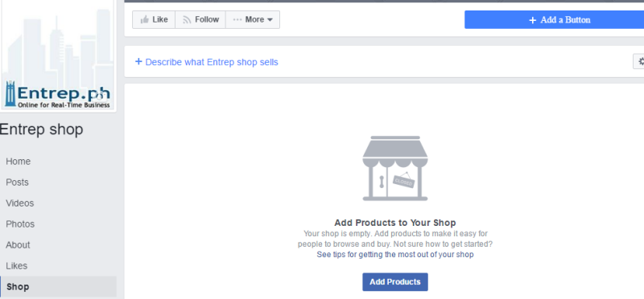Select the Photos sidebar item
The image size is (644, 299).
pos(20,224)
